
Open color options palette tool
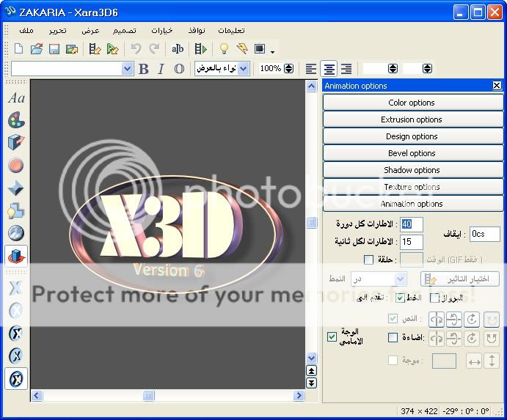coord(16,120)
